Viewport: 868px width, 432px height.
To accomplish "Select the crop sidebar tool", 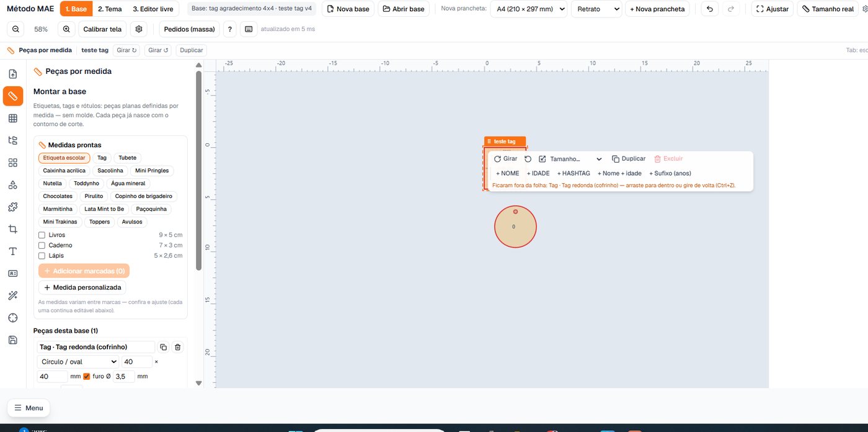I will click(13, 229).
